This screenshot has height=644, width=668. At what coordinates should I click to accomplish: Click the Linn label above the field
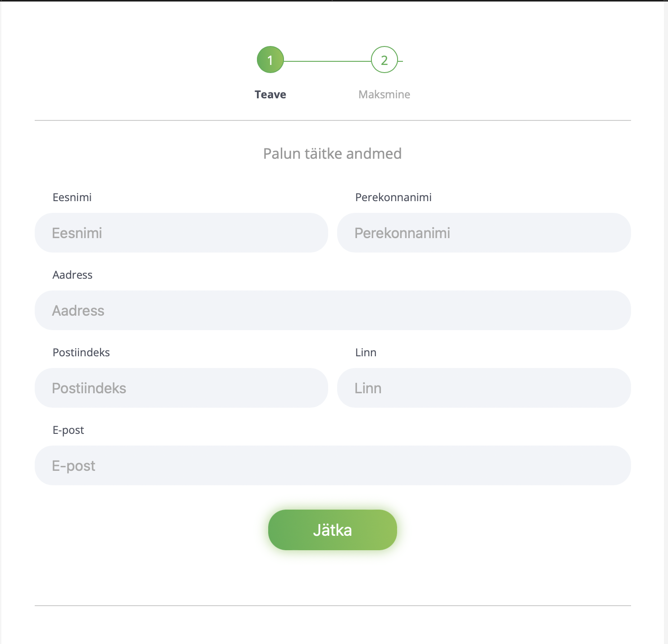(x=366, y=353)
